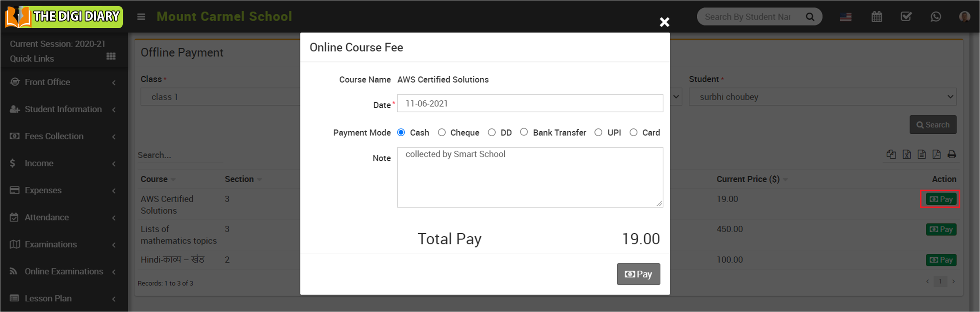Image resolution: width=980 pixels, height=312 pixels.
Task: Select the UPI payment mode
Action: pos(599,133)
